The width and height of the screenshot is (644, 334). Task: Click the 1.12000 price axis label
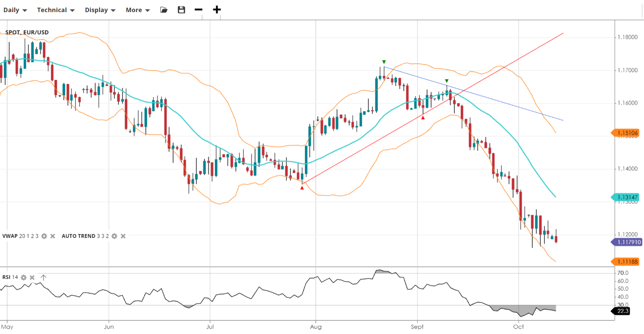point(627,235)
